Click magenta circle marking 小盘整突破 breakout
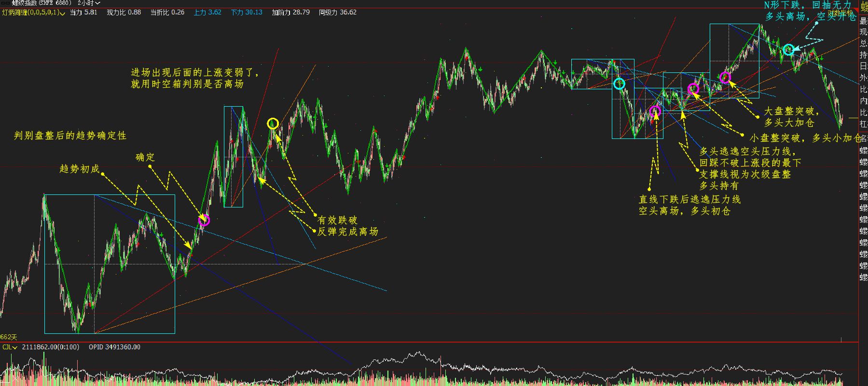Screen dimensions: 868x386 tap(693, 88)
